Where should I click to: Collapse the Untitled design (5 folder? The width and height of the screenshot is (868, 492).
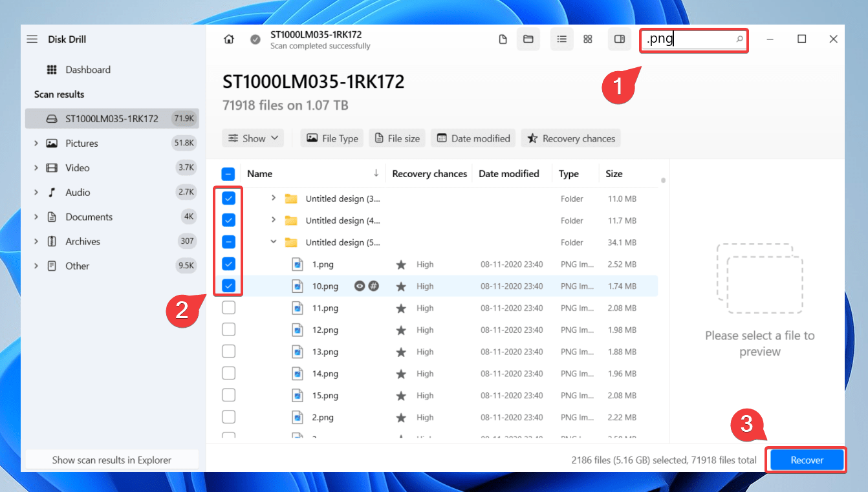[273, 242]
